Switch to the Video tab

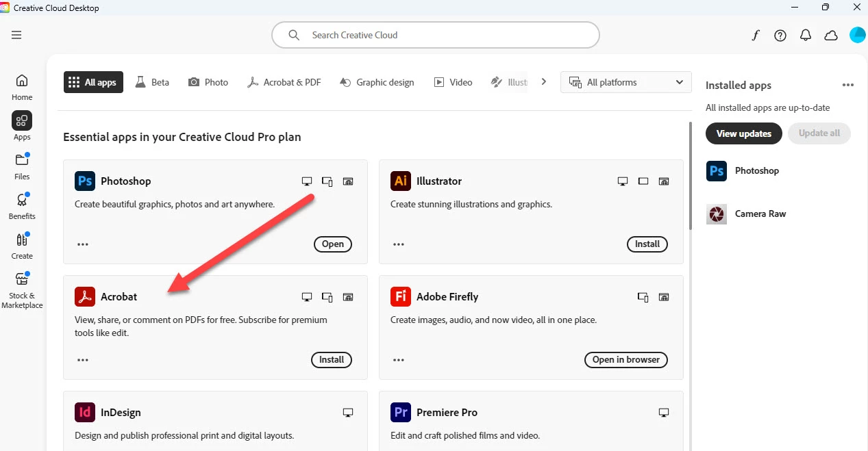[x=453, y=82]
